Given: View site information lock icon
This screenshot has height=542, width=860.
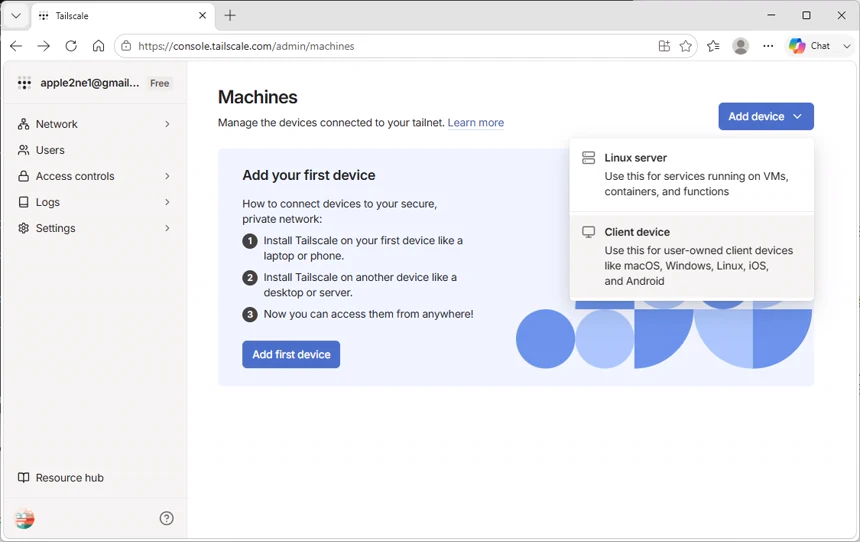Looking at the screenshot, I should pyautogui.click(x=126, y=46).
